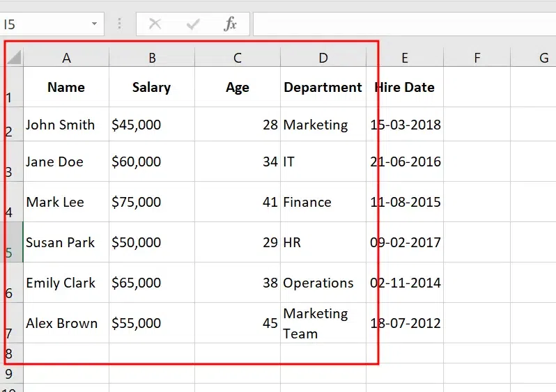The image size is (556, 392).
Task: Select column C header
Action: (238, 58)
